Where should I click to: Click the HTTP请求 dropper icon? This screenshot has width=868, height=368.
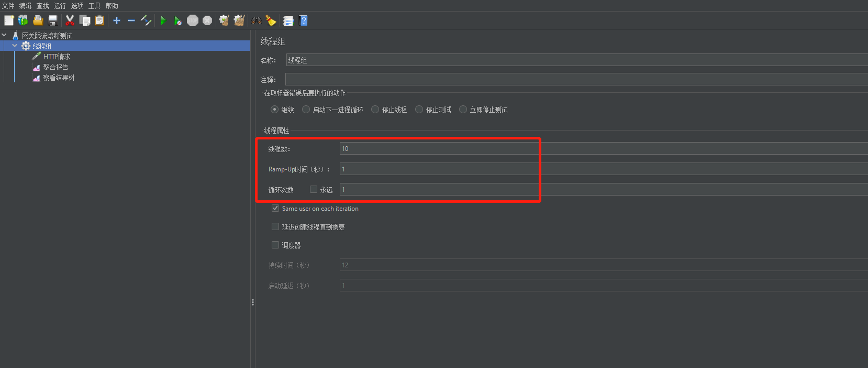coord(36,56)
